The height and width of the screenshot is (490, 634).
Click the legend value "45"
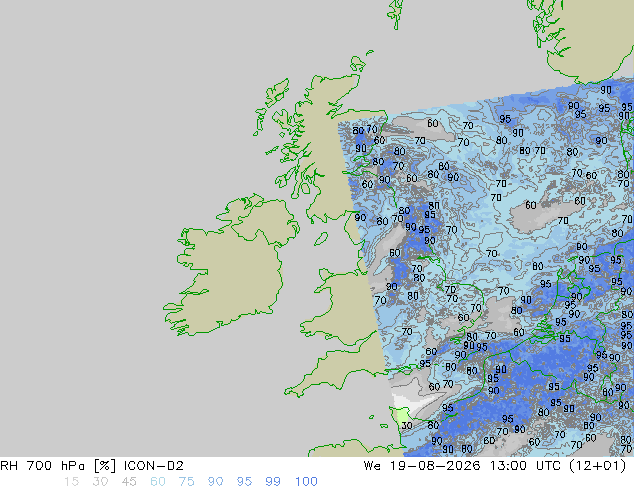coord(129,482)
